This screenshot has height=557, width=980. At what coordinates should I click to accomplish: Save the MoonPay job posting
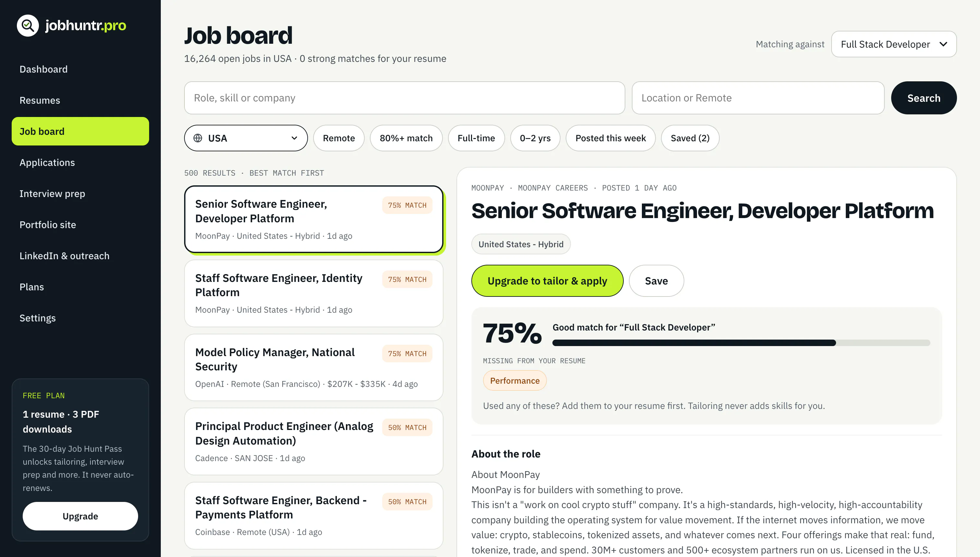656,281
